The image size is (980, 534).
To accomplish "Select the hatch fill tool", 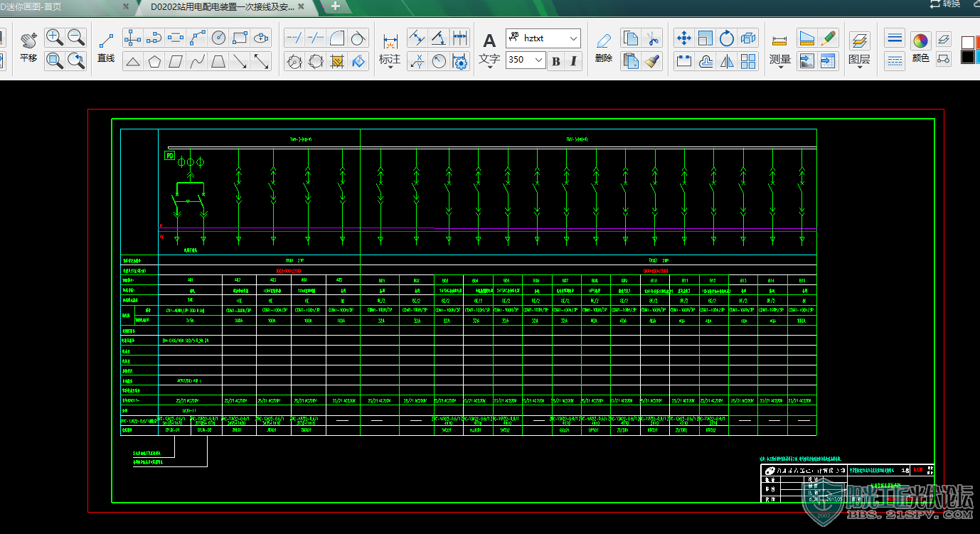I will (x=337, y=62).
